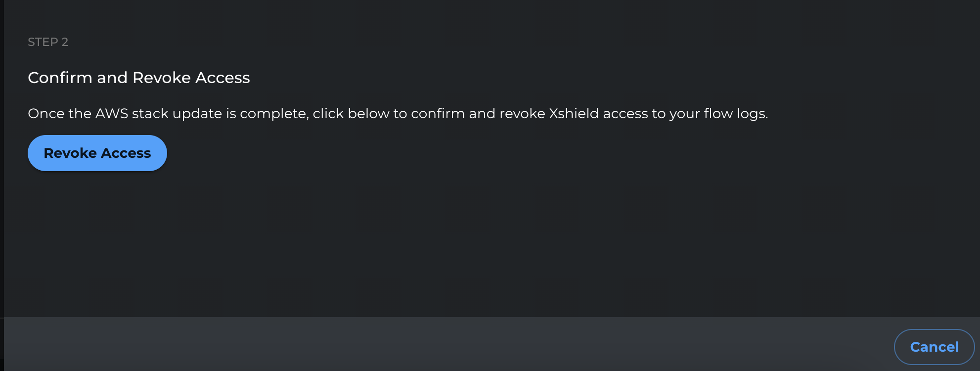Click the word "Xshield" in the description
The image size is (980, 371).
[574, 114]
